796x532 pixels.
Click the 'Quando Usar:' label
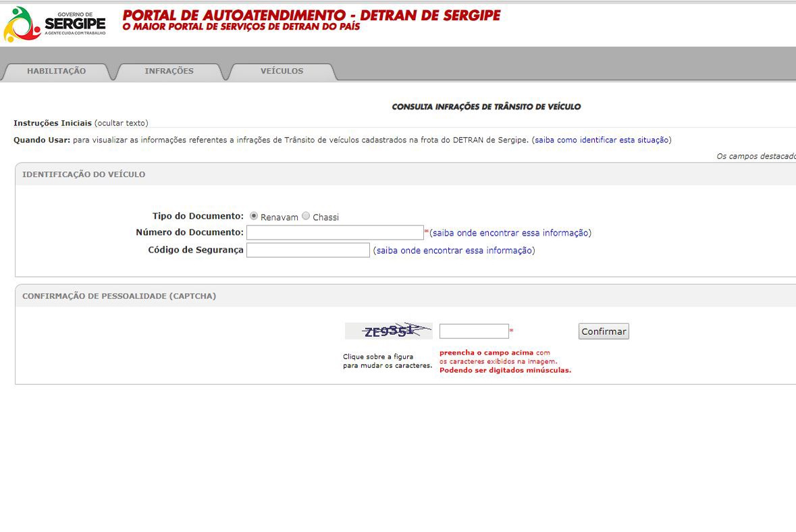tap(42, 140)
